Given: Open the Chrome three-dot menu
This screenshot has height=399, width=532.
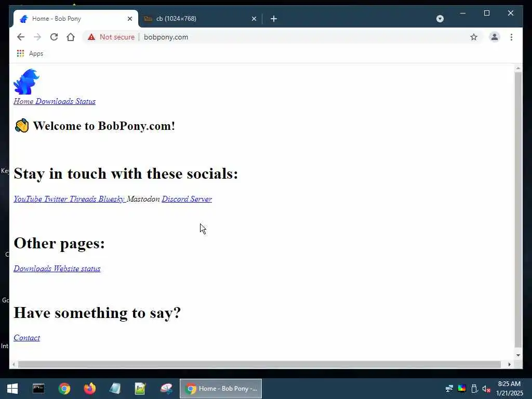Looking at the screenshot, I should click(x=511, y=37).
